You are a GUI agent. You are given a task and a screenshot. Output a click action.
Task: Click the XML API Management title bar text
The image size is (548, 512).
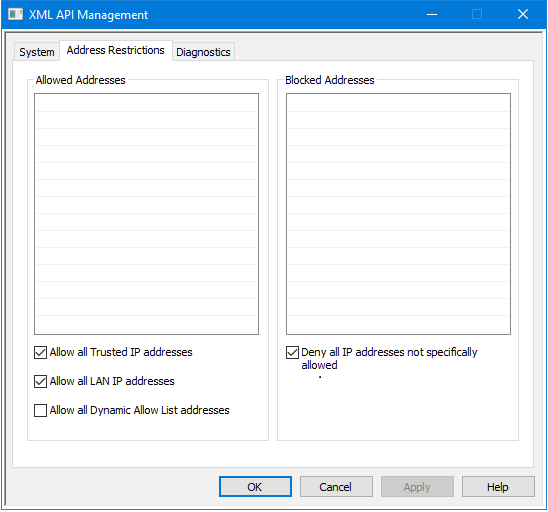point(88,15)
